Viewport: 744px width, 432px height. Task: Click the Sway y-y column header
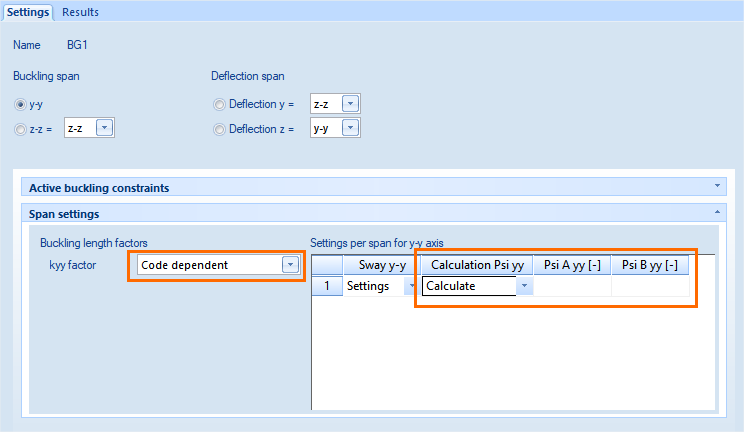point(381,265)
